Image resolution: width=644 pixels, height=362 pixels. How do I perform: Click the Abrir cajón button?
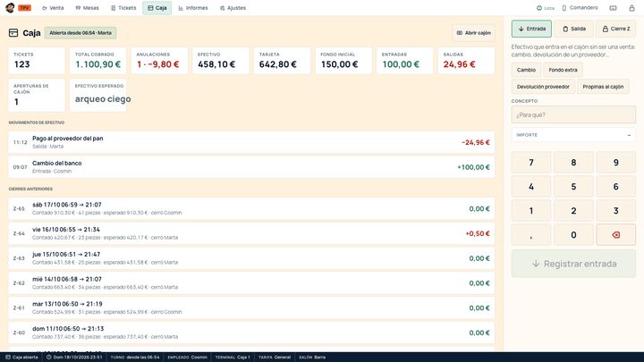tap(473, 33)
